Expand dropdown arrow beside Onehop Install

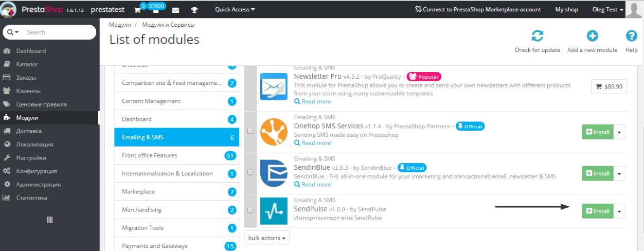click(x=620, y=132)
